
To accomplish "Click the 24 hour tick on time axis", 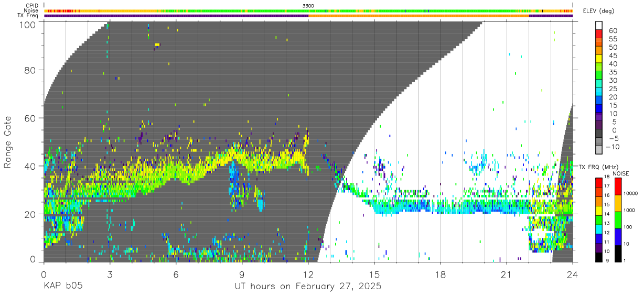I will tap(573, 274).
